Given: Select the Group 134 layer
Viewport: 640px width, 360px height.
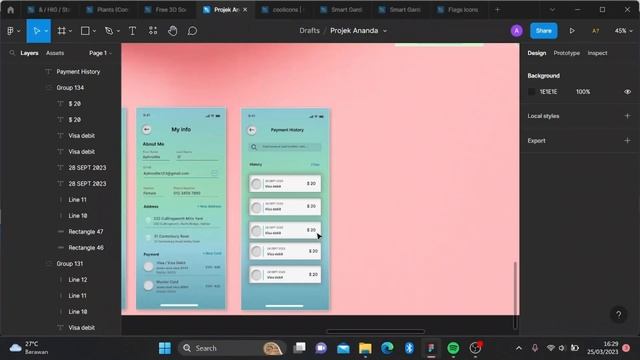Looking at the screenshot, I should pos(70,88).
